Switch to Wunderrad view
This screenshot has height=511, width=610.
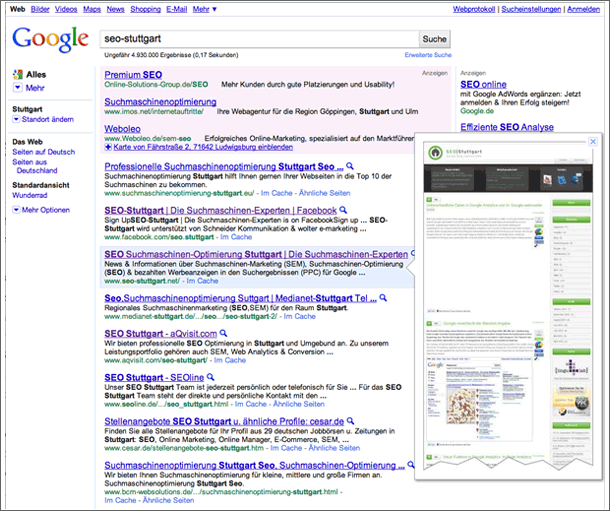click(30, 195)
